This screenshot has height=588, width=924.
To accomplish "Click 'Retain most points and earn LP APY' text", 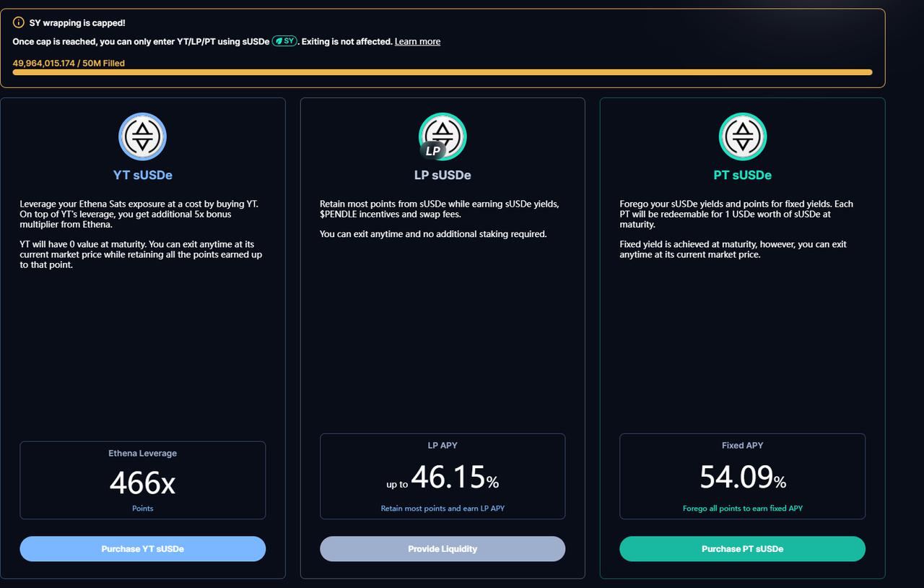I will click(443, 509).
